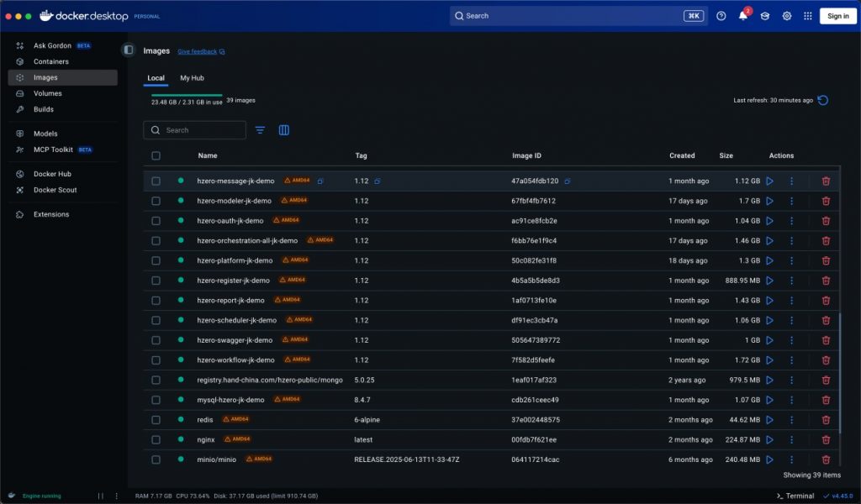Copy the hzero-message-jk-demo image ID
861x504 pixels.
[568, 181]
